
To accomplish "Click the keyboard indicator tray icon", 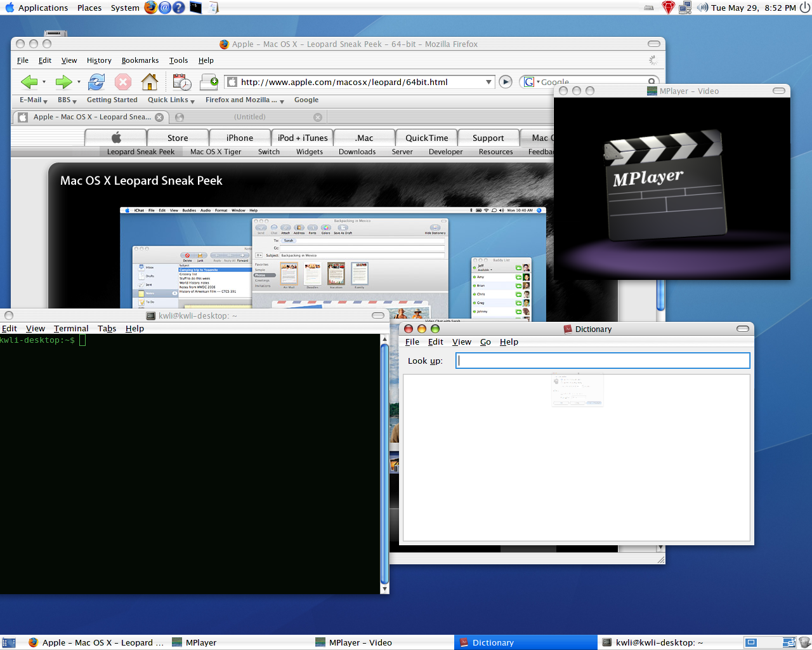I will click(649, 8).
